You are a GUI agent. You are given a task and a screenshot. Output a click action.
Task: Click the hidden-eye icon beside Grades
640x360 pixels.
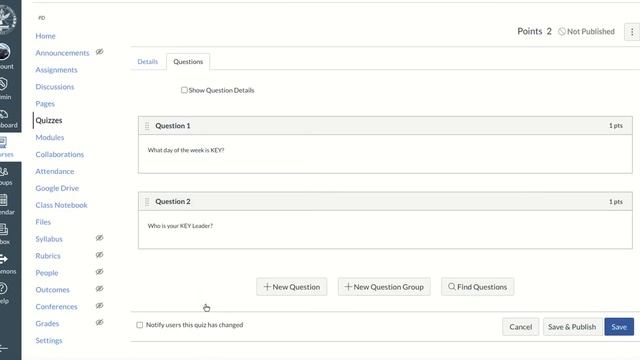pos(100,322)
